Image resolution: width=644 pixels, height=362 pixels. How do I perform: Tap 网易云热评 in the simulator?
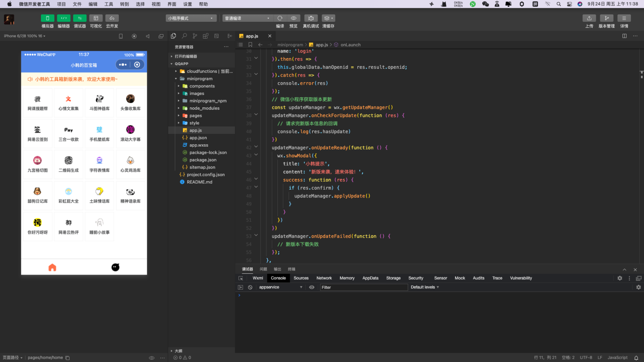[68, 227]
